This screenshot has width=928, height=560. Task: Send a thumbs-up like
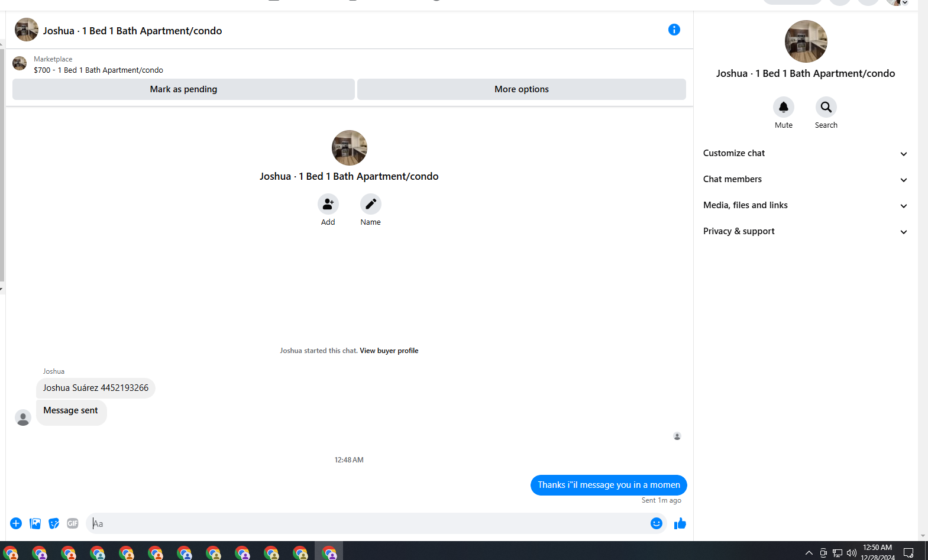[x=680, y=523]
